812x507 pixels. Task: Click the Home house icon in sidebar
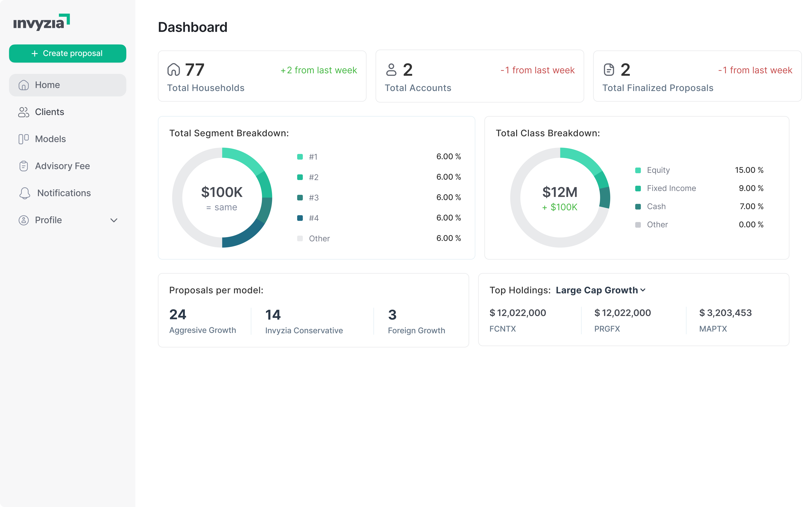pyautogui.click(x=23, y=85)
